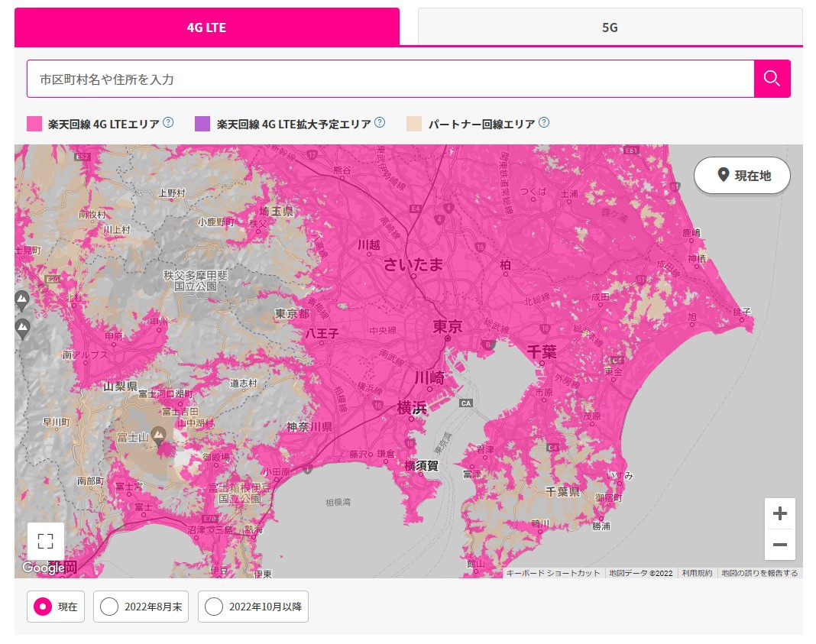
Task: Click the 東金 label on map
Action: 613,371
